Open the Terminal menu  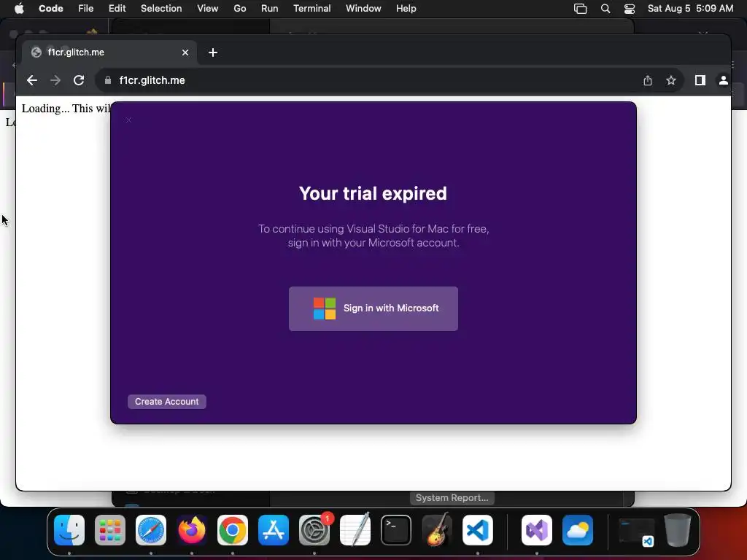(x=312, y=9)
